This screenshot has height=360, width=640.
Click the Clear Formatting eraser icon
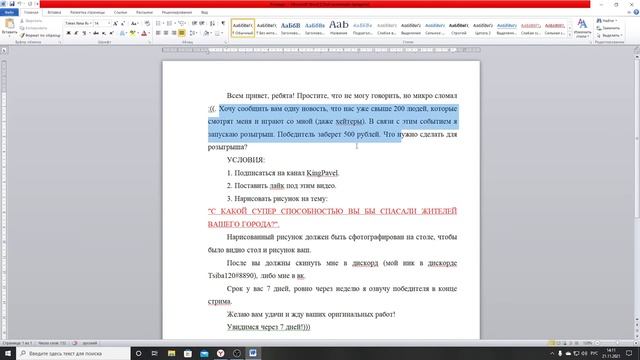(x=147, y=24)
